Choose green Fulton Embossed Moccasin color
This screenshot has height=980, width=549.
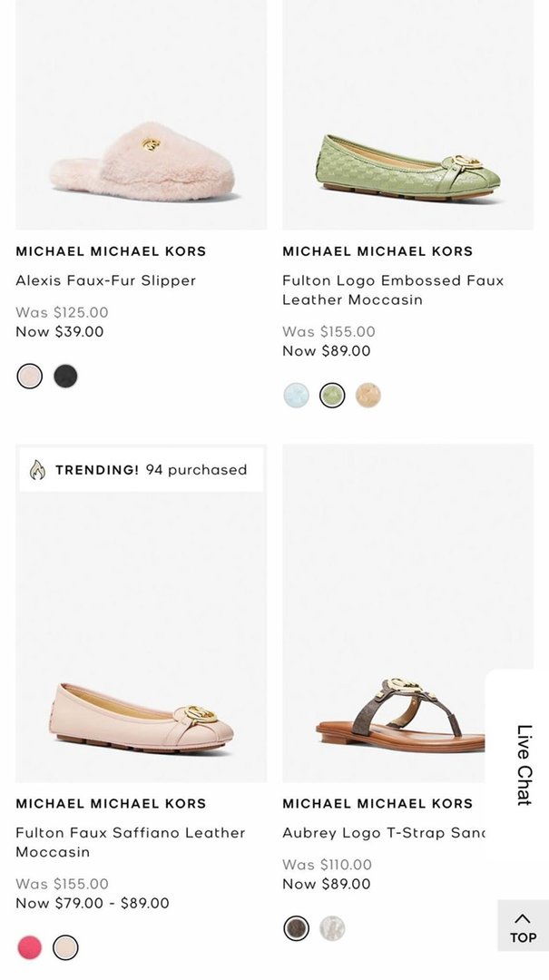(x=332, y=396)
